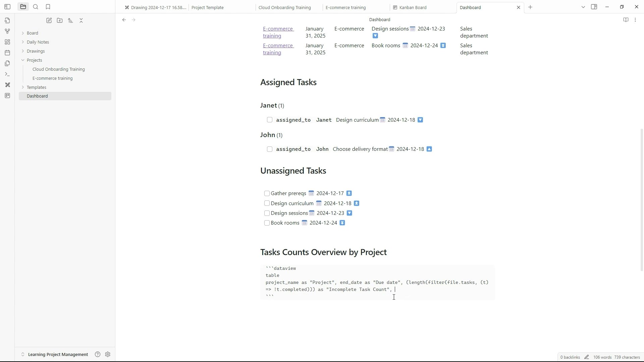Switch to the Project Template tab
This screenshot has width=644, height=362.
(x=207, y=7)
